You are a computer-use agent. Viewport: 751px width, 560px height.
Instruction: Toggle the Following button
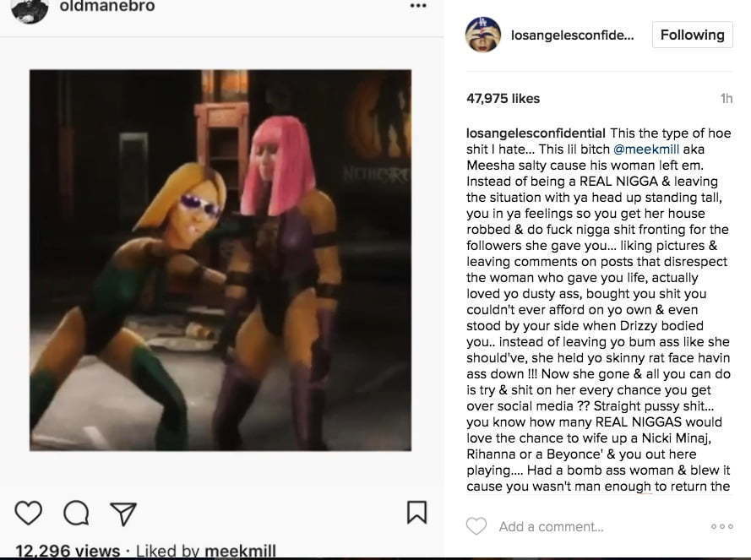[692, 35]
